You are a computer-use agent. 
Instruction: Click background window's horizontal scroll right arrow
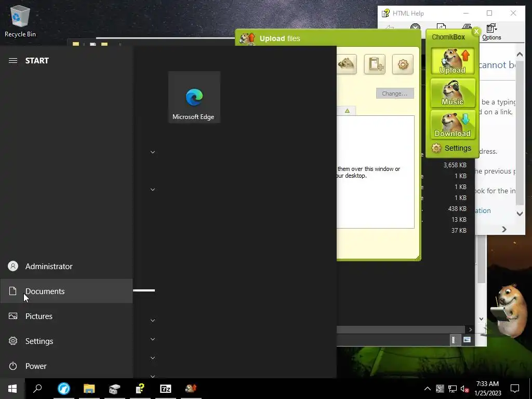[470, 329]
